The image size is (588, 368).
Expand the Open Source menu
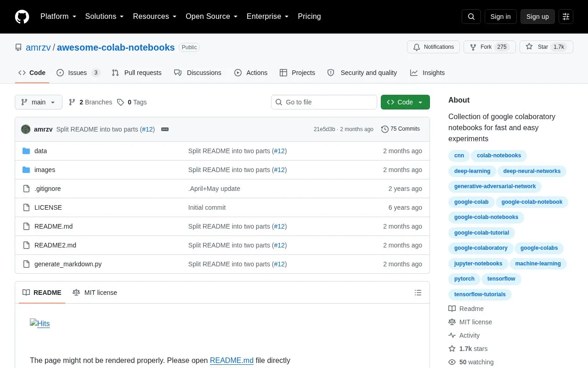coord(212,17)
